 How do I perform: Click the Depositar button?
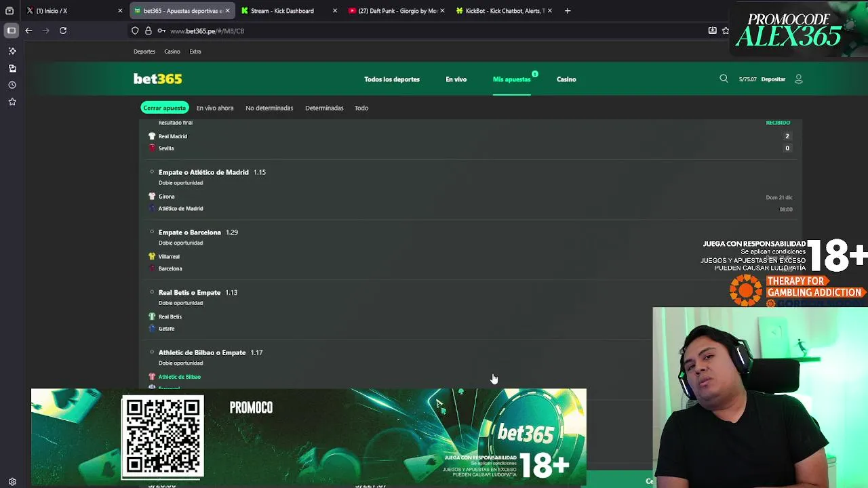(x=773, y=79)
